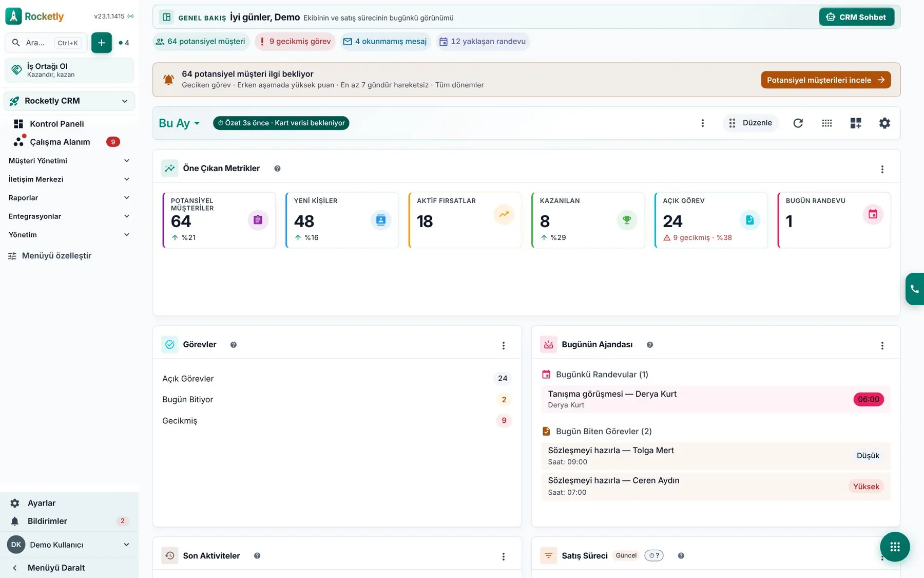
Task: Click the add widget grid-plus icon
Action: pyautogui.click(x=855, y=123)
